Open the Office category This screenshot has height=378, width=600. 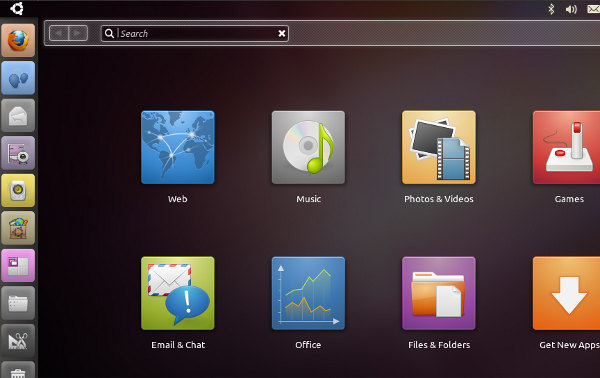pos(308,293)
